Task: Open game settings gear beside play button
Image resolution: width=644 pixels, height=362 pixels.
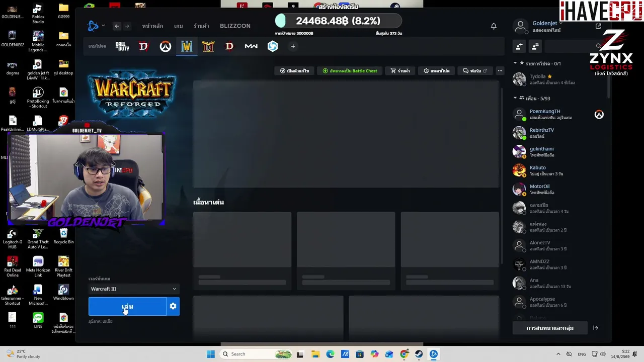Action: [x=173, y=306]
